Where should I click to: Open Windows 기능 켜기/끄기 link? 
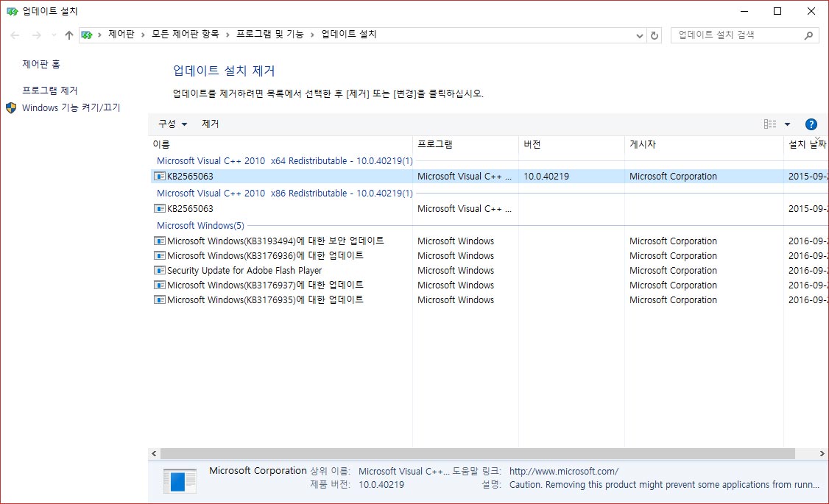point(71,107)
